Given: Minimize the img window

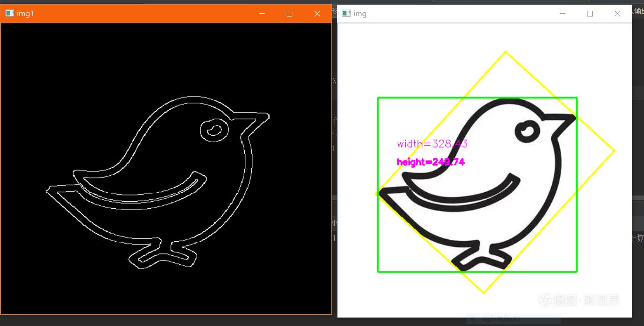Looking at the screenshot, I should pos(563,14).
